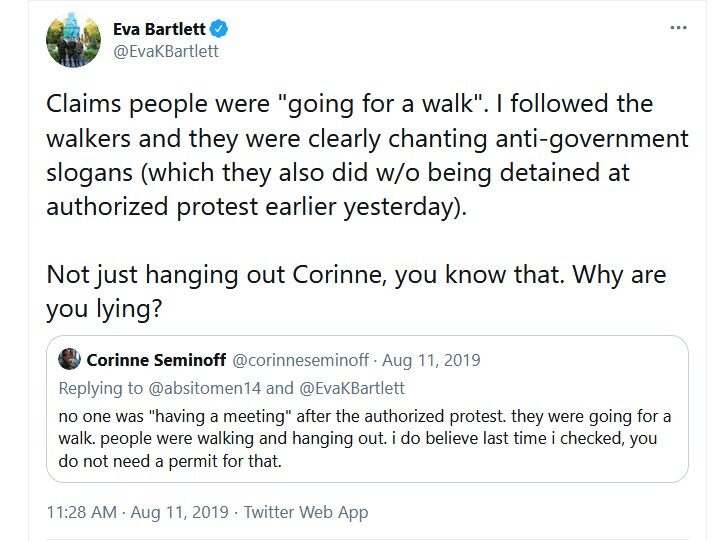Screen dimensions: 727x541
Task: Click the 'do not need a permit' line
Action: click(x=170, y=461)
